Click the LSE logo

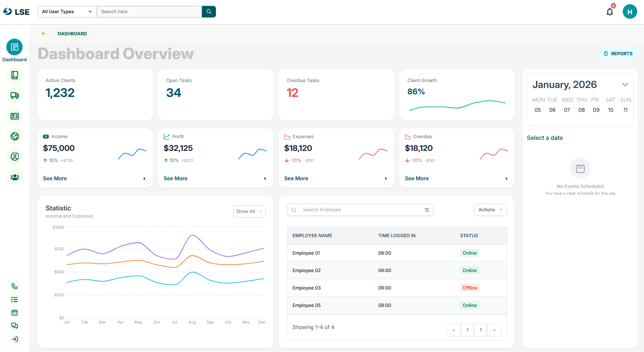(17, 11)
